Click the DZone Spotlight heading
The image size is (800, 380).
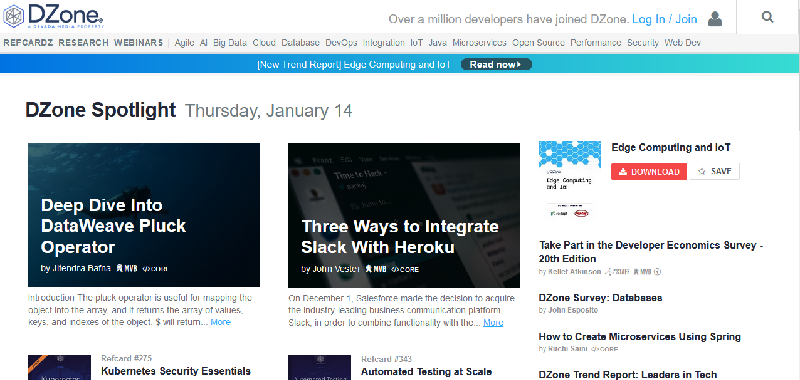(x=101, y=110)
